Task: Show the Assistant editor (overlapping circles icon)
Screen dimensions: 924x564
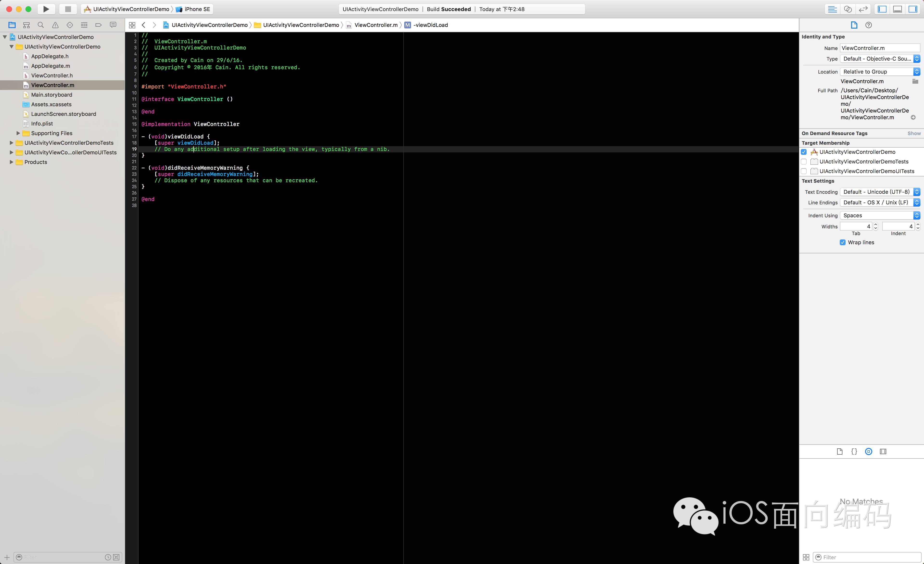Action: point(848,9)
